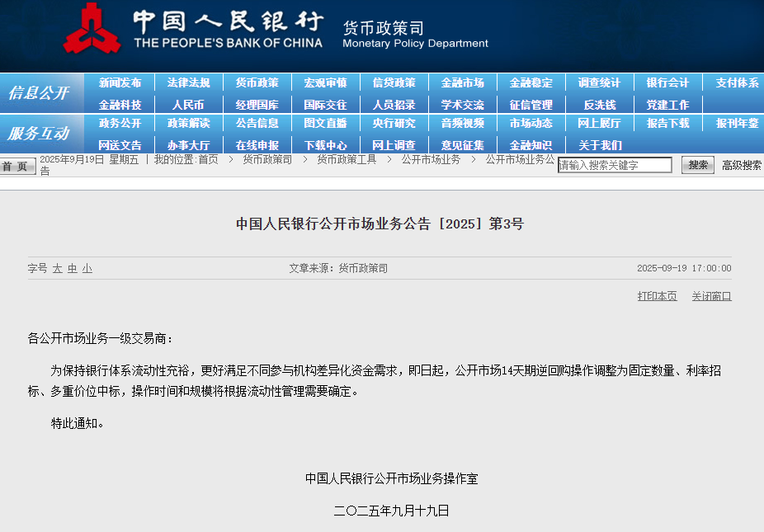This screenshot has height=532, width=764.
Task: Click 关闭窗口 close window link
Action: point(711,296)
